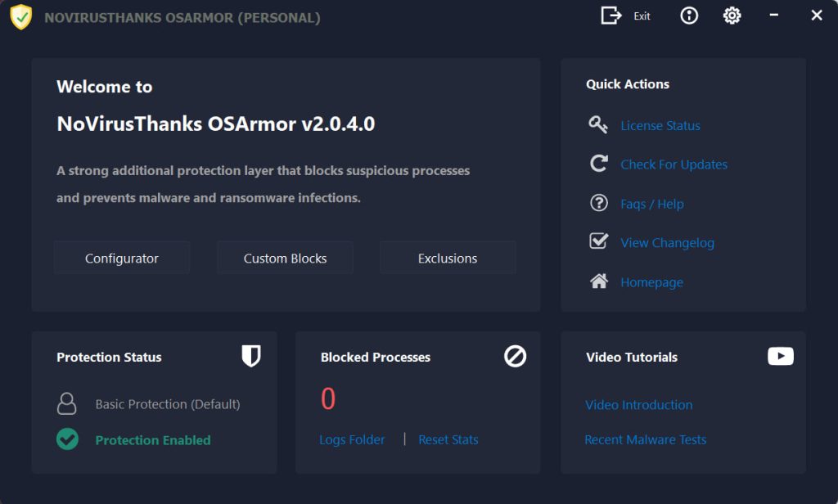Open the View Changelog link

[667, 243]
